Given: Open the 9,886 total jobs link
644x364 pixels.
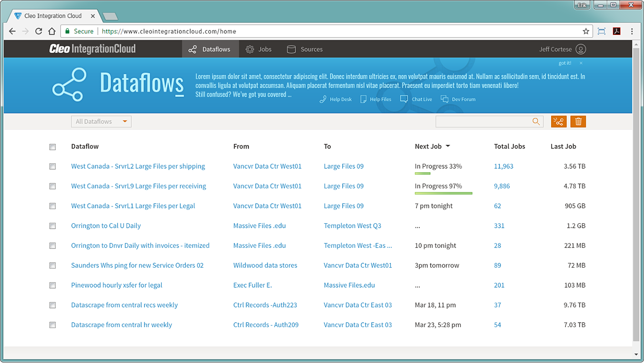Looking at the screenshot, I should pyautogui.click(x=502, y=186).
